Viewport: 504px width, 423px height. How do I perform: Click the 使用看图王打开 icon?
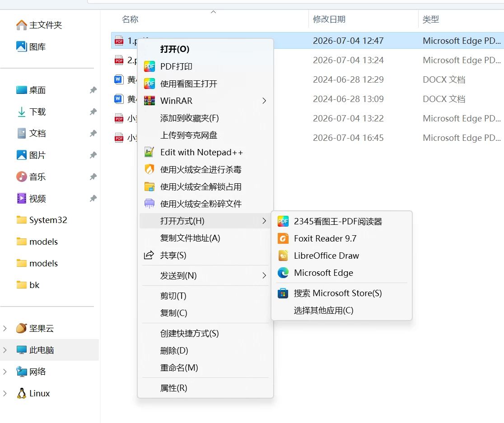[x=149, y=84]
